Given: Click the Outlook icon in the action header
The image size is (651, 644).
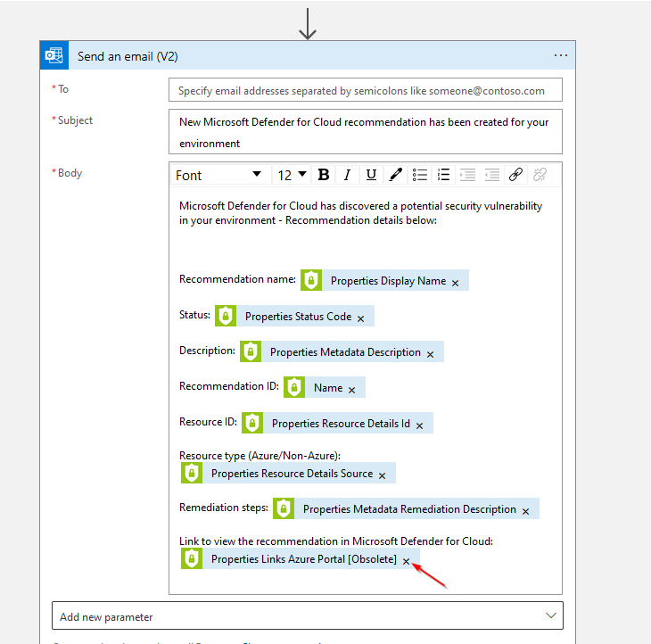Looking at the screenshot, I should 54,55.
